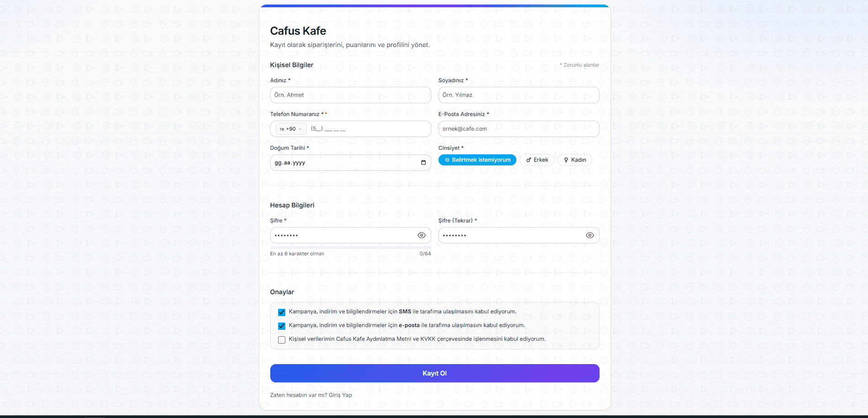
Task: Uncheck the e-posta campaign consent checkbox
Action: click(x=282, y=326)
